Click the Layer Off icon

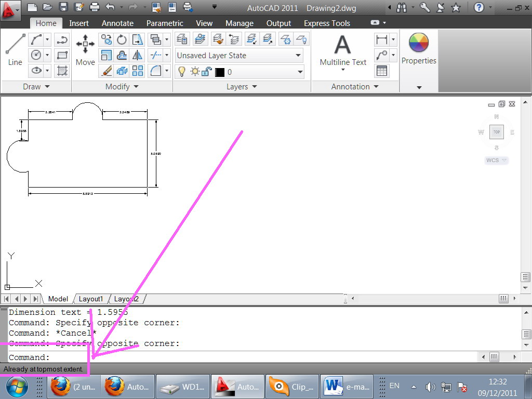302,39
